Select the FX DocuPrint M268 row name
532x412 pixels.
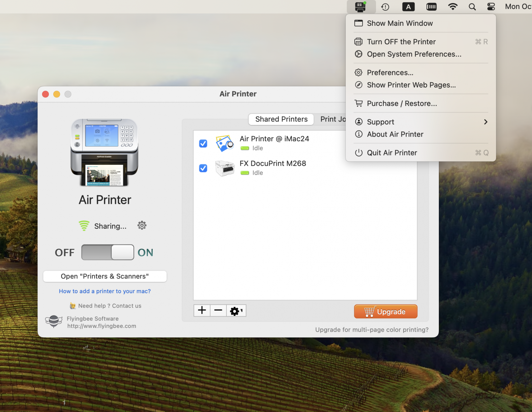(x=273, y=163)
